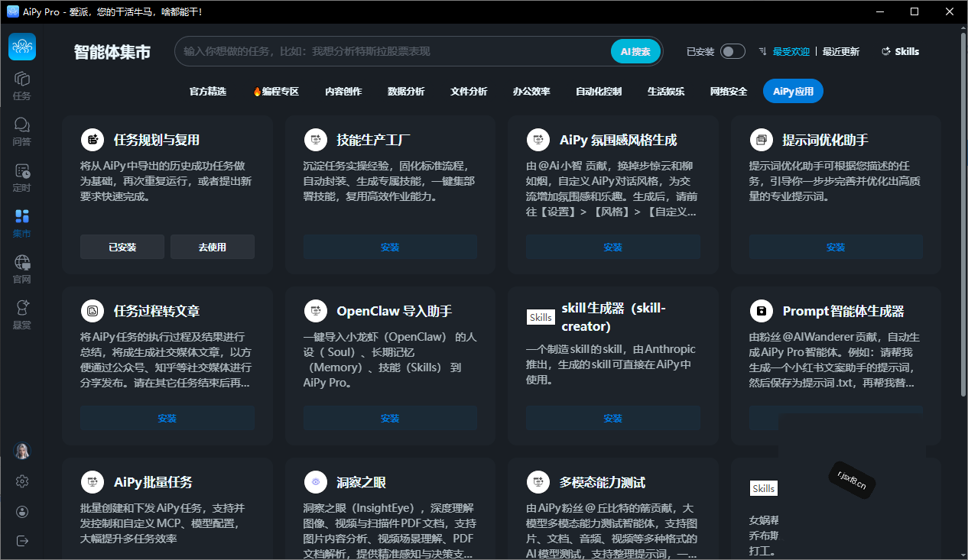968x560 pixels.
Task: Open the 任务规划与复用 card title
Action: point(157,140)
